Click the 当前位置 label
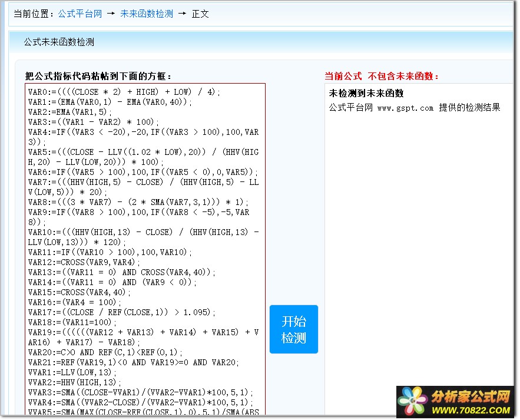This screenshot has width=520, height=420. pos(32,14)
